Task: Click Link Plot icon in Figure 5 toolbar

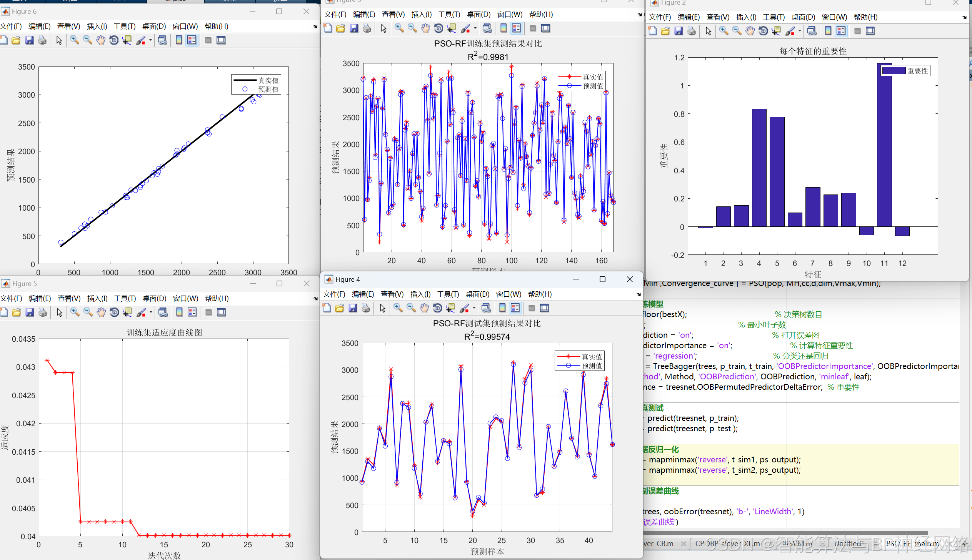Action: pyautogui.click(x=163, y=312)
